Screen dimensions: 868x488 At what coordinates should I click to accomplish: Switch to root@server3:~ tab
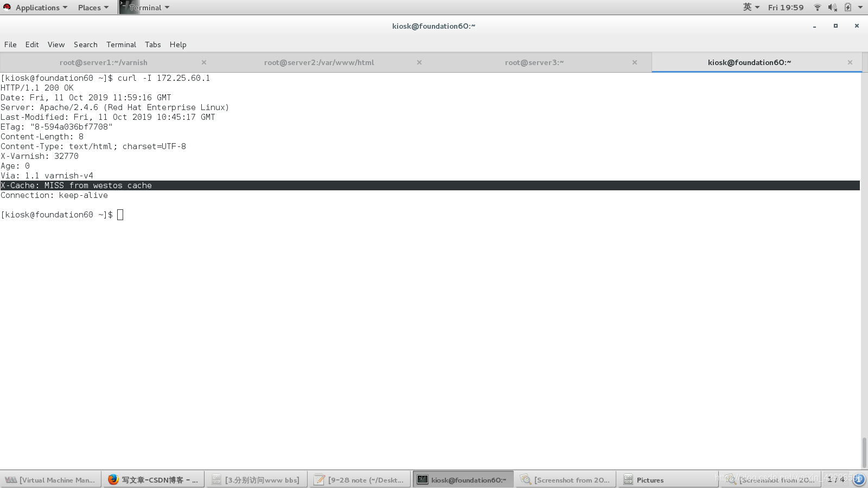534,62
